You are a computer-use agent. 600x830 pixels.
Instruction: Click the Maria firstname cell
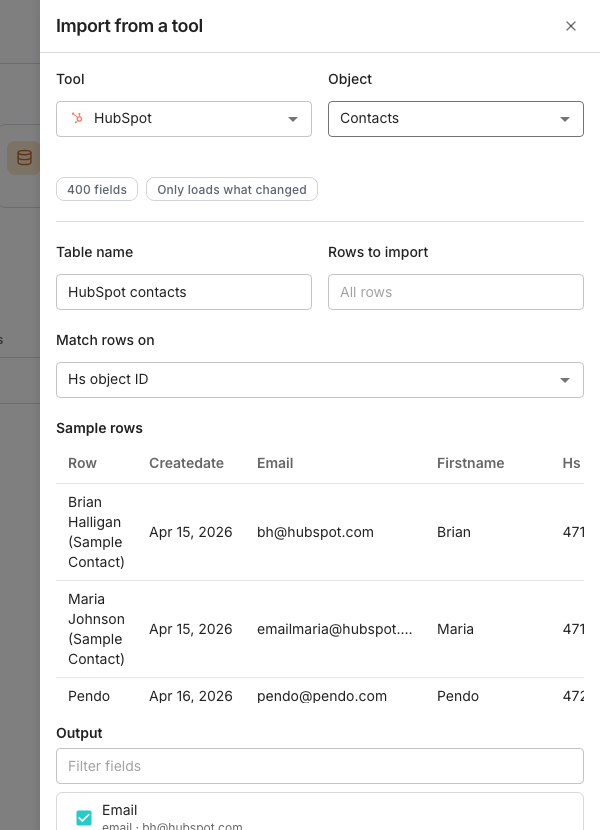455,629
